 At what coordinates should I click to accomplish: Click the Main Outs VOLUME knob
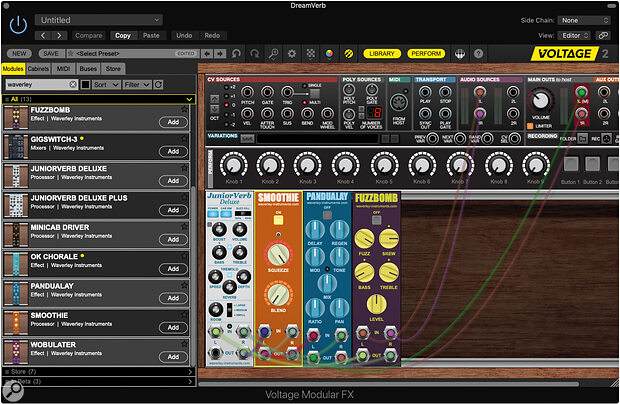(x=541, y=100)
